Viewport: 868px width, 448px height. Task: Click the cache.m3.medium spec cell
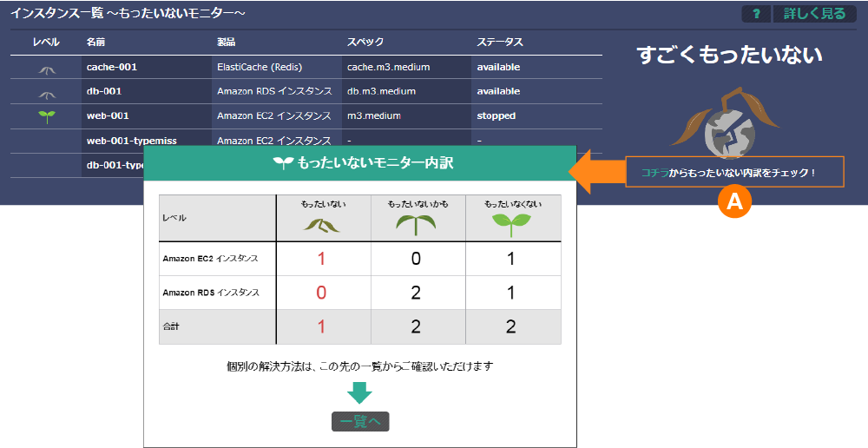(389, 67)
